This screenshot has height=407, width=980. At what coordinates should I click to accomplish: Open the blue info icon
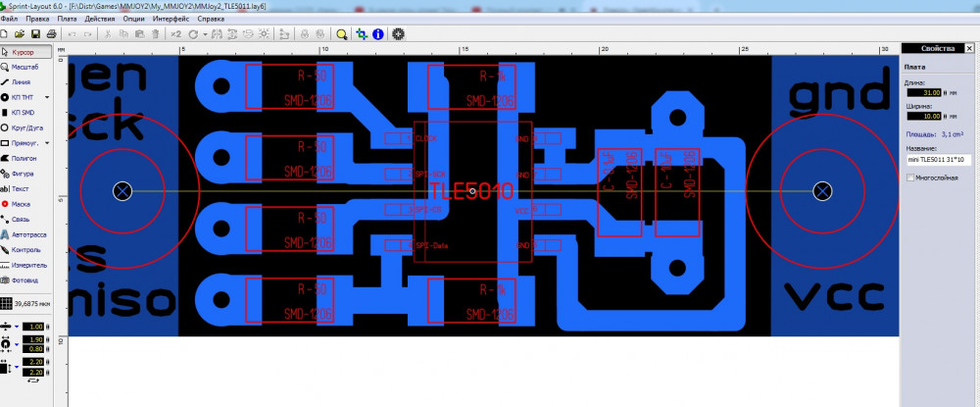(377, 34)
